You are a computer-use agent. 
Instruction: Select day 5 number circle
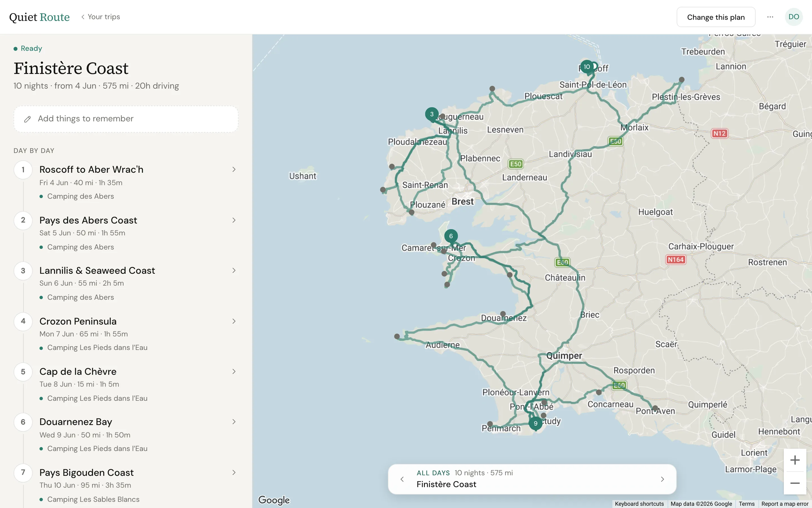tap(23, 372)
